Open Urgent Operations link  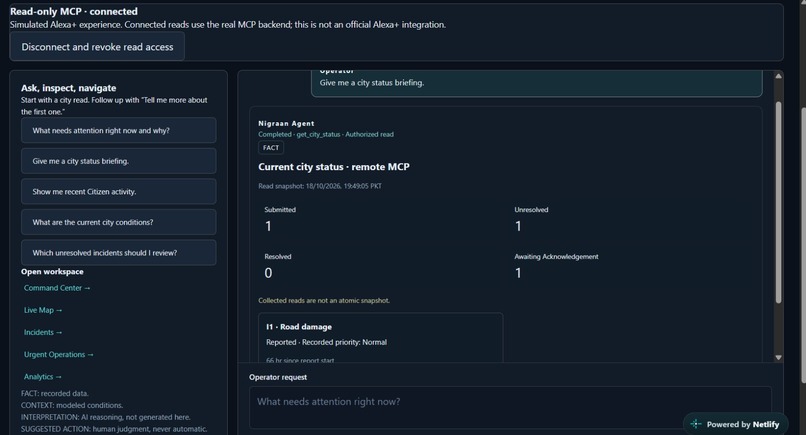click(x=59, y=354)
